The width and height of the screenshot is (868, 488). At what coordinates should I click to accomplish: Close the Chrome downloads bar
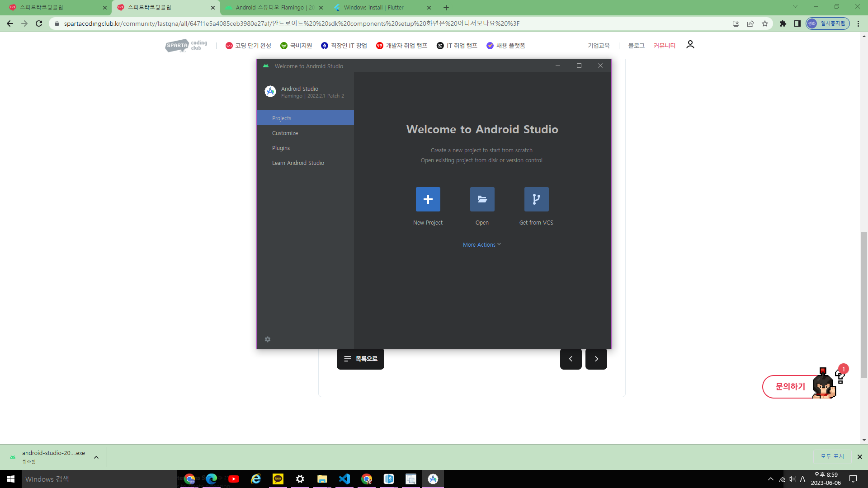pyautogui.click(x=860, y=457)
